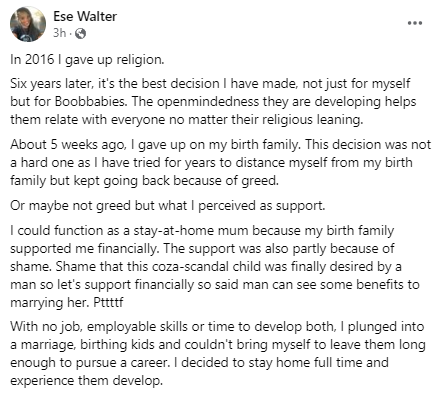Viewport: 442px width, 394px height.
Task: Click the phrase 'About 5 weeks ago'
Action: click(68, 145)
